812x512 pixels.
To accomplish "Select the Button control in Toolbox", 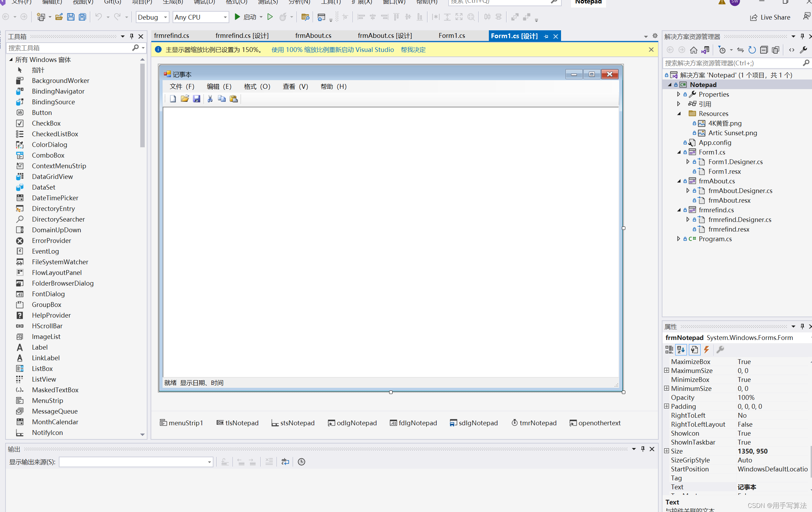I will click(x=42, y=113).
